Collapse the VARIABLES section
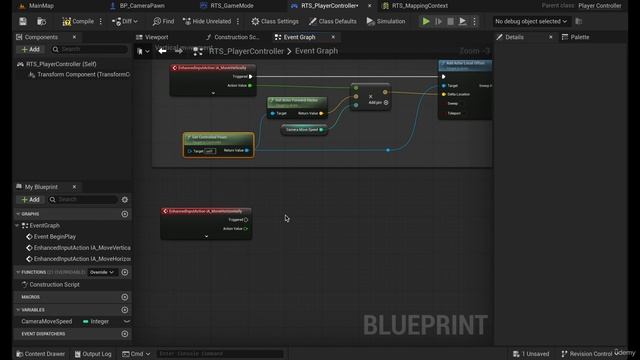Image resolution: width=640 pixels, height=360 pixels. pos(18,310)
